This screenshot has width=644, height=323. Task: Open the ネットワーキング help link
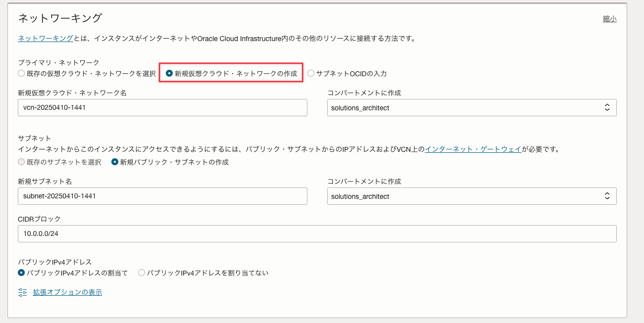click(46, 38)
